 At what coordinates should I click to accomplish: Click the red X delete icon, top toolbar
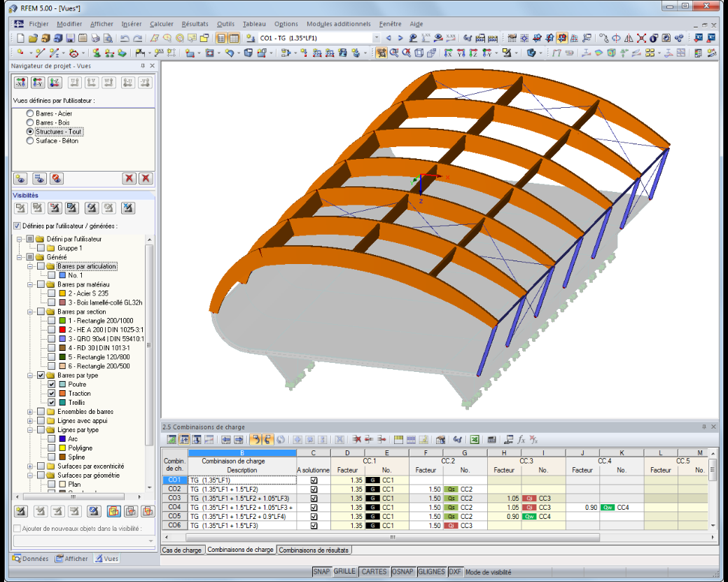click(x=641, y=38)
